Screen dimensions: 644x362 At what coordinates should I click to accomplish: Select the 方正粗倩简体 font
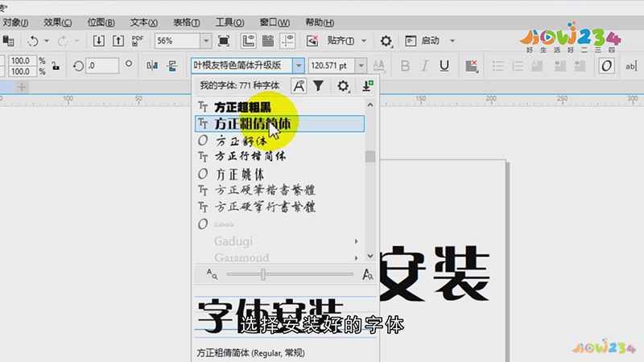coord(279,124)
